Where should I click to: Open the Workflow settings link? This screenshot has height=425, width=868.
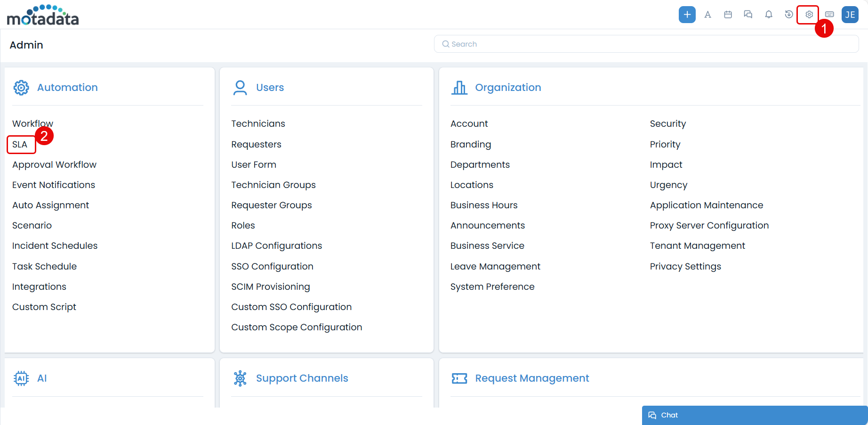[32, 123]
